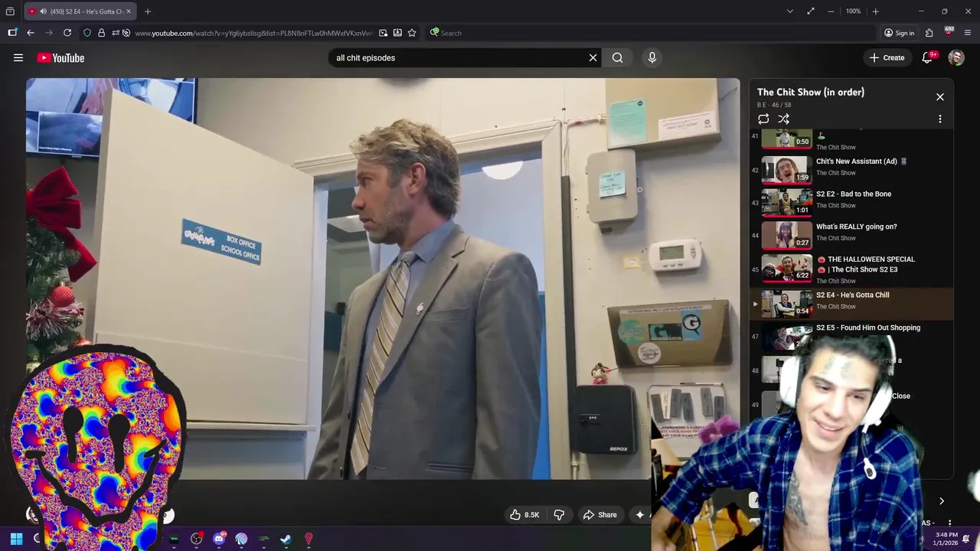Open the Windows Start menu
This screenshot has width=980, height=551.
tap(16, 539)
